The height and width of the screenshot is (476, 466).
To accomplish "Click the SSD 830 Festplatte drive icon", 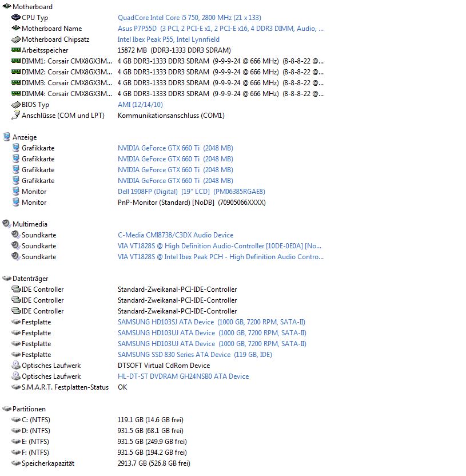I will click(16, 354).
